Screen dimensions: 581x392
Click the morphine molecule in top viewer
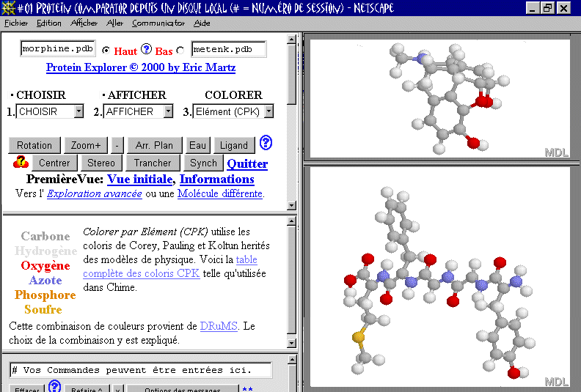pos(450,98)
